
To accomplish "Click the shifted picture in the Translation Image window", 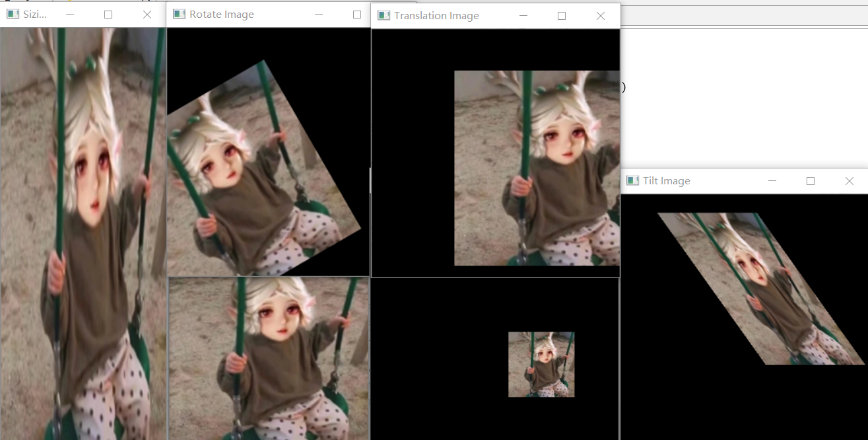I will (x=537, y=168).
